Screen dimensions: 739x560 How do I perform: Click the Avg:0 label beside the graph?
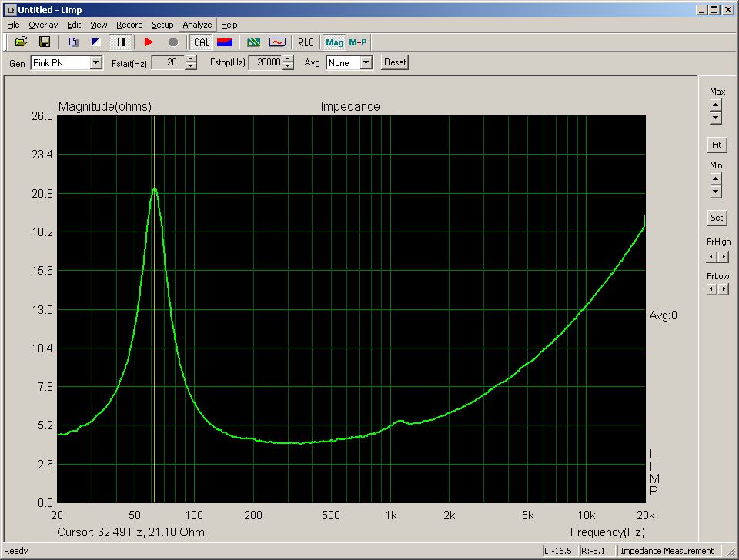click(663, 315)
